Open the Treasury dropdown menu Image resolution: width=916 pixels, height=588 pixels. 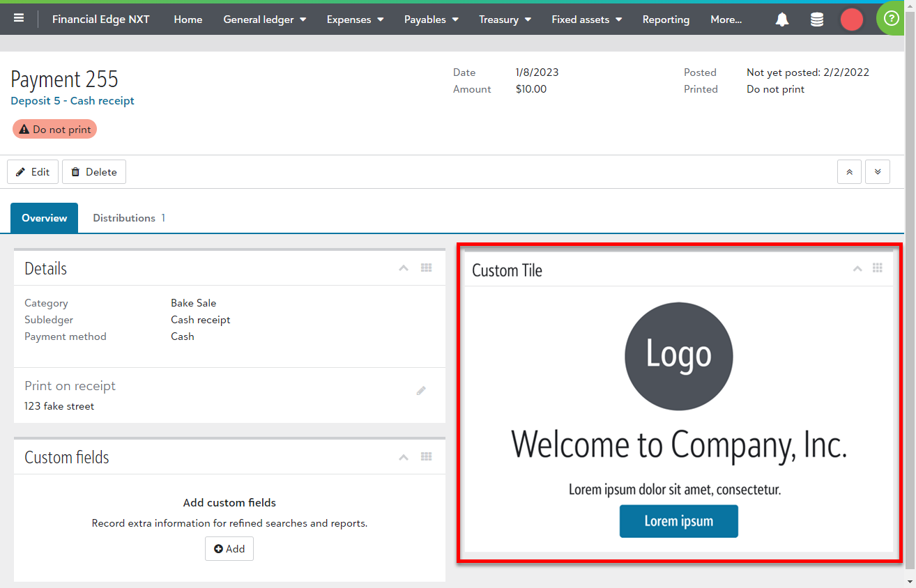505,20
